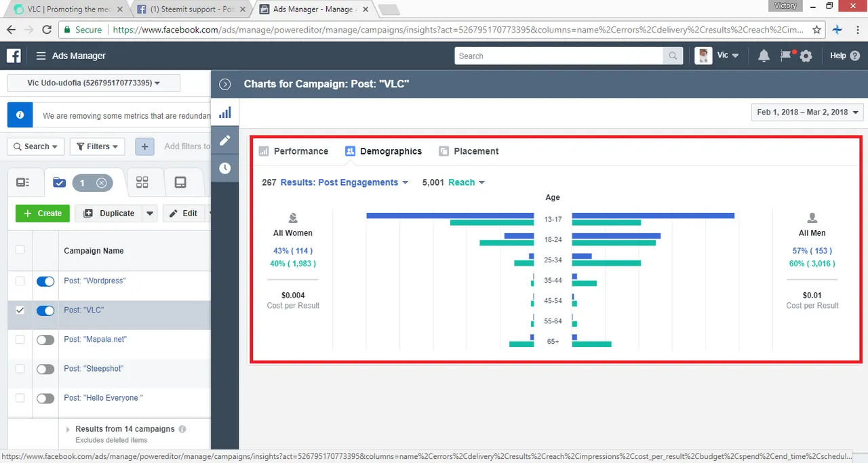Open the Filters dropdown
Image resolution: width=868 pixels, height=463 pixels.
(x=98, y=146)
